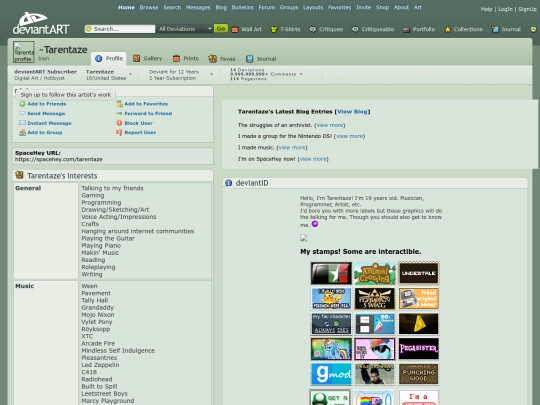Screen dimensions: 540x405
Task: Click the Undertale stamp
Action: tap(419, 273)
